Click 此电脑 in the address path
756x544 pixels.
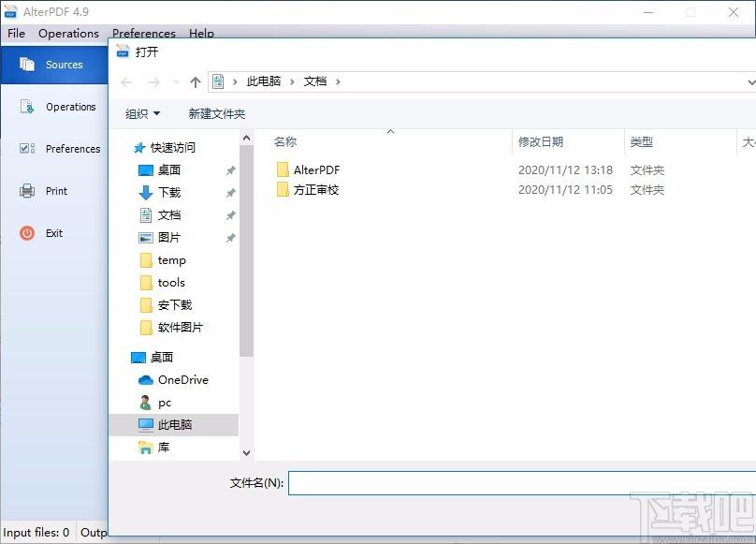263,81
